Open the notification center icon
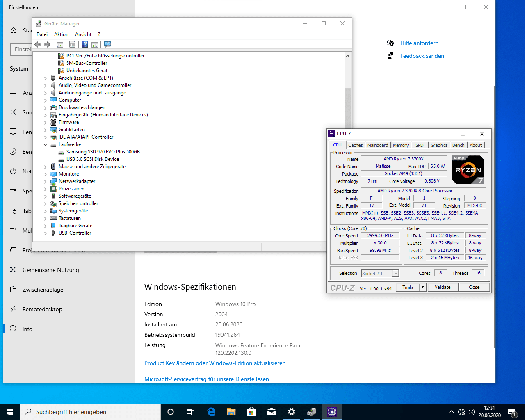Image resolution: width=525 pixels, height=420 pixels. [x=512, y=412]
